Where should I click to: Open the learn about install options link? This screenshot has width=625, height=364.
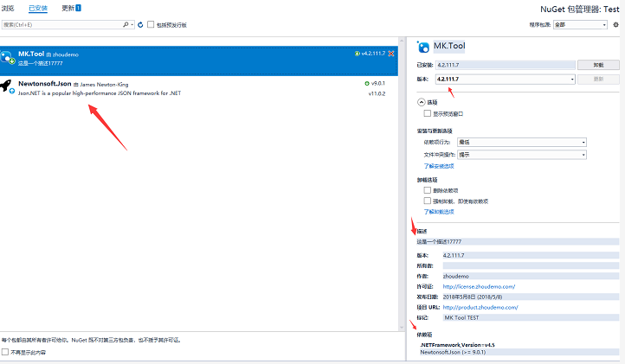pos(439,166)
